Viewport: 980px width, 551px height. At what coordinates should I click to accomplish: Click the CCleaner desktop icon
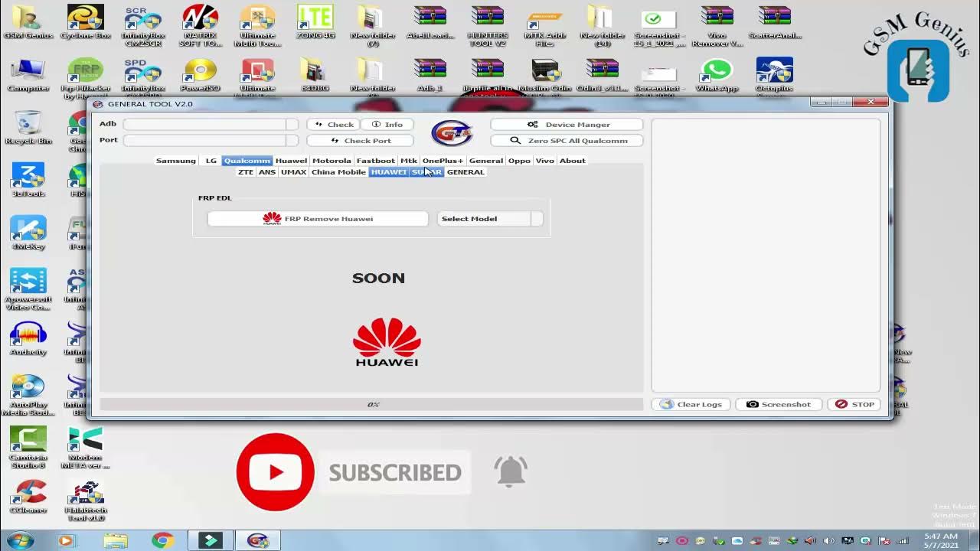28,497
